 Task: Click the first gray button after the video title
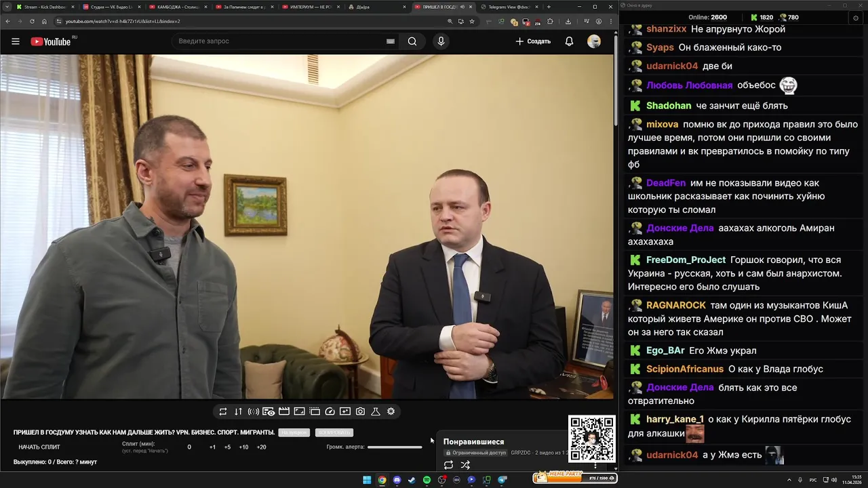coord(294,432)
